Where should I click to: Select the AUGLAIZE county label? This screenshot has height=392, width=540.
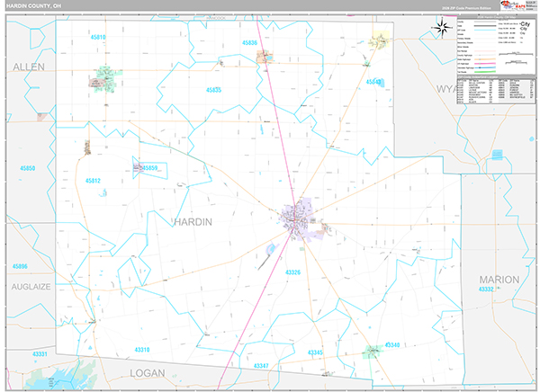point(31,287)
